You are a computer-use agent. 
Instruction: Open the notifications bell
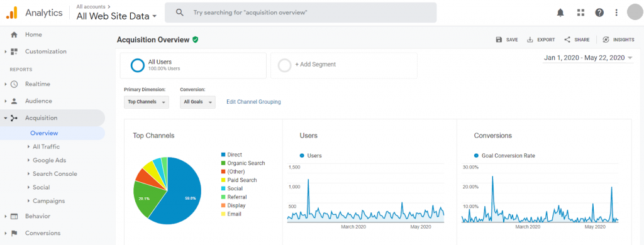point(560,13)
